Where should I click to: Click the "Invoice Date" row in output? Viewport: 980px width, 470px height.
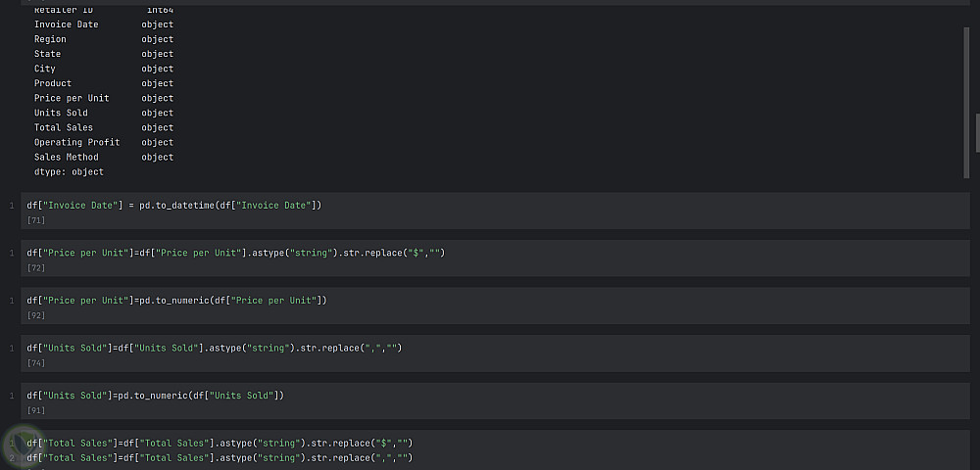tap(67, 24)
